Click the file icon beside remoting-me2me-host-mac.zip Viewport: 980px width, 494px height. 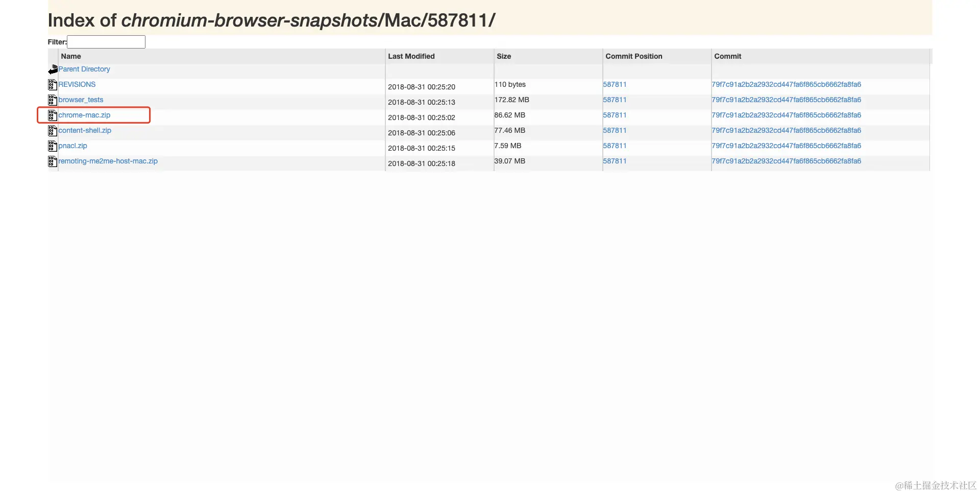pos(53,161)
